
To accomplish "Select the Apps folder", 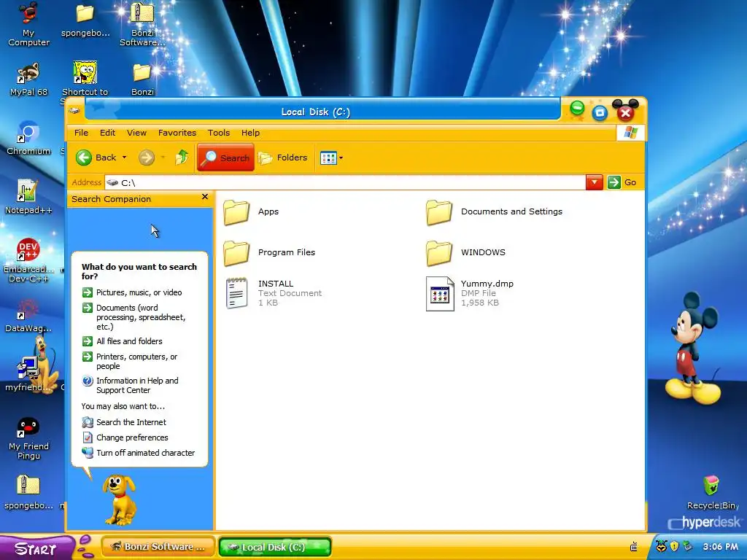I will (251, 212).
